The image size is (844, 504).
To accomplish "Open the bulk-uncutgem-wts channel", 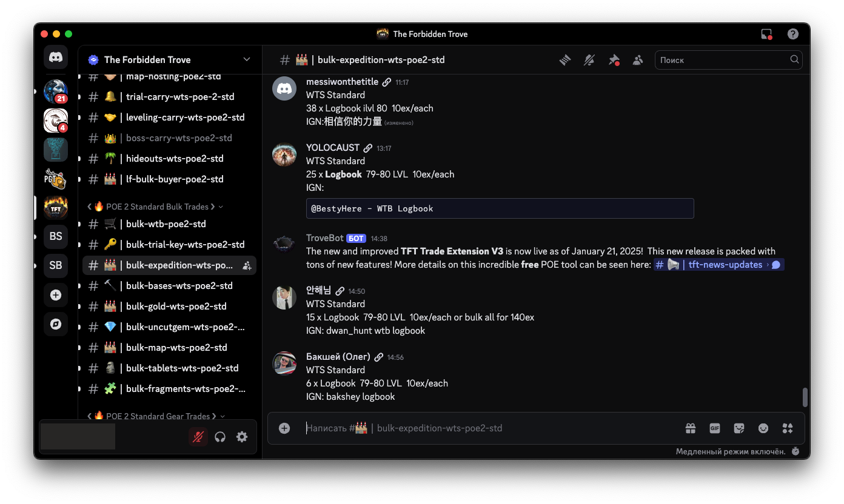I will point(169,327).
